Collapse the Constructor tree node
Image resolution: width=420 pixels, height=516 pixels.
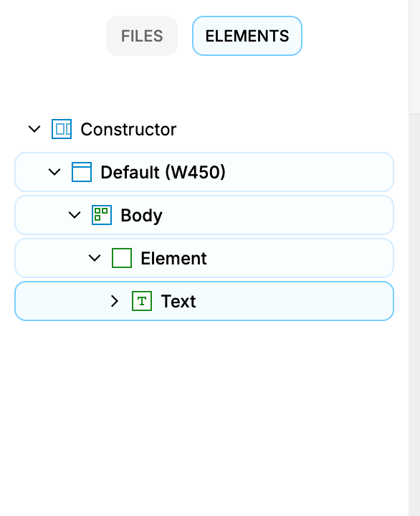click(x=34, y=129)
